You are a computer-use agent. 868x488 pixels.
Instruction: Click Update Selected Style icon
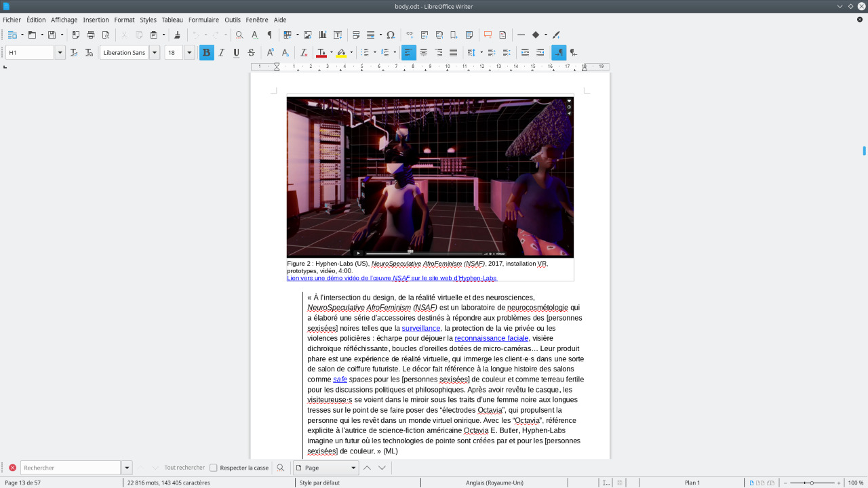click(74, 52)
